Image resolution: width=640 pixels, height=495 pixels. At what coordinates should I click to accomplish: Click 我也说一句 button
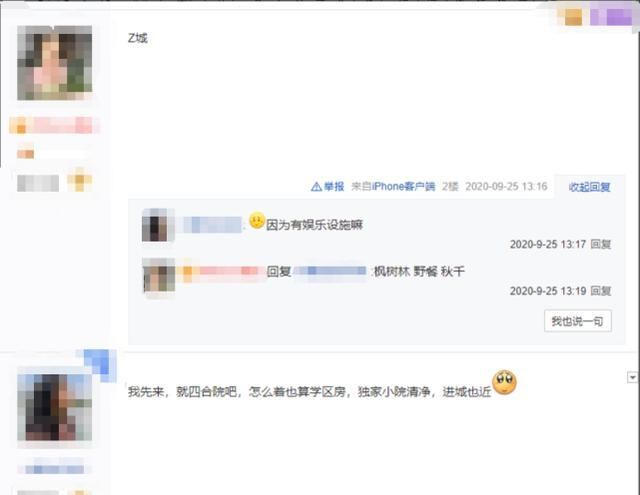pyautogui.click(x=578, y=321)
